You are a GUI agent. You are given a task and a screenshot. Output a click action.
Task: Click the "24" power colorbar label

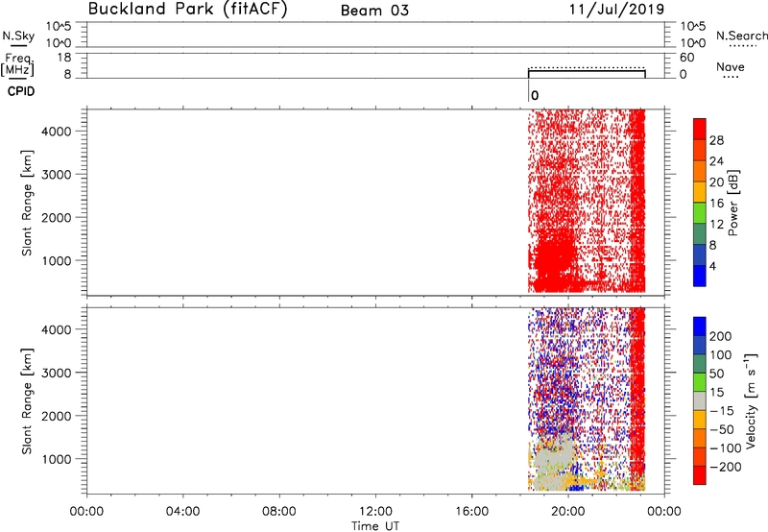716,161
